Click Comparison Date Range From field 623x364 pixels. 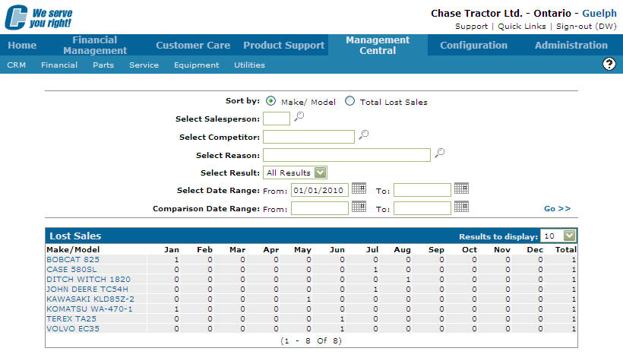[x=319, y=208]
